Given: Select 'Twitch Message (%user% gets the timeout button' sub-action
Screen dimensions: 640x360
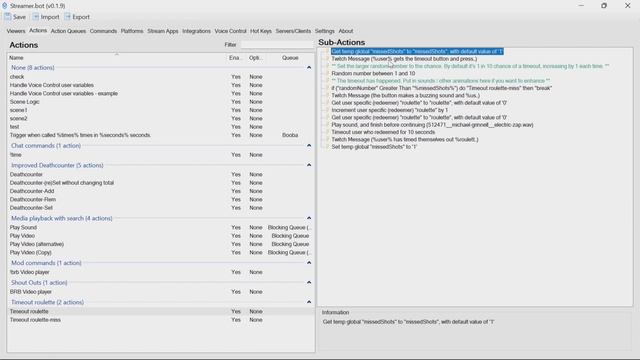Looking at the screenshot, I should pos(404,59).
